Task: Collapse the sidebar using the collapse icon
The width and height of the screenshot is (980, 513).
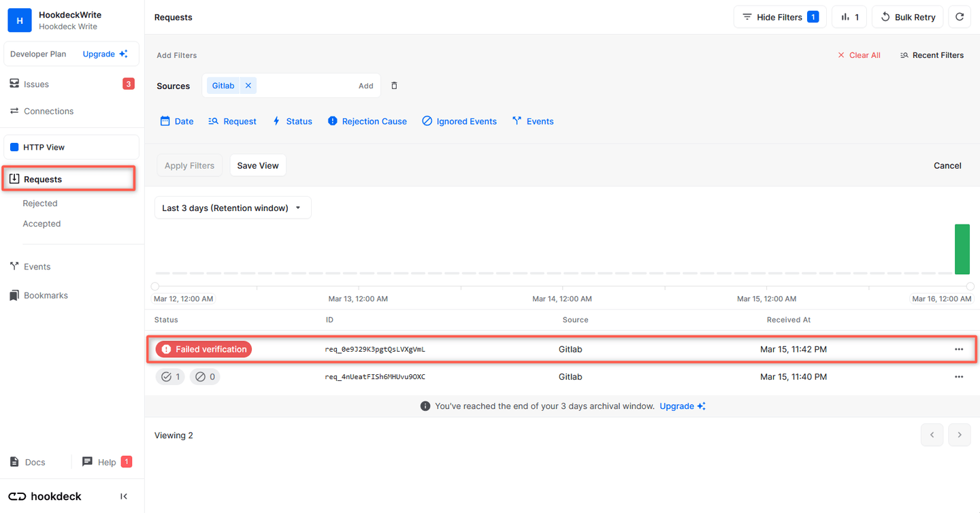Action: click(x=123, y=496)
